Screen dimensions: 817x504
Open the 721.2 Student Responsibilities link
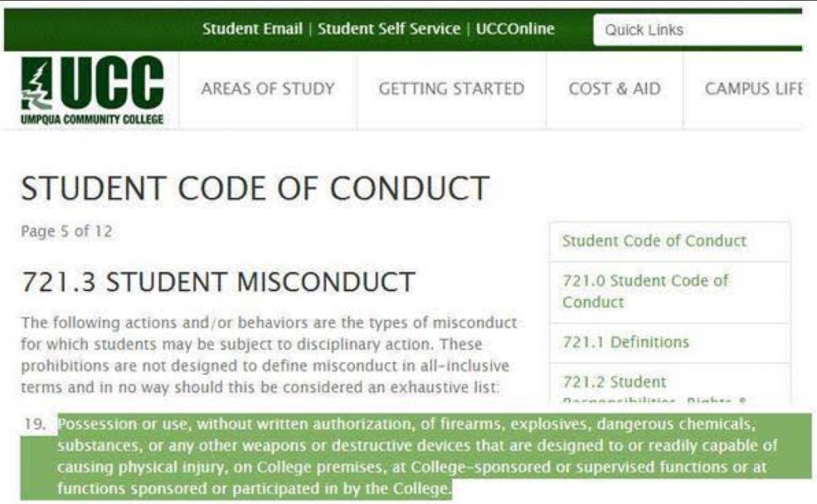[x=614, y=383]
